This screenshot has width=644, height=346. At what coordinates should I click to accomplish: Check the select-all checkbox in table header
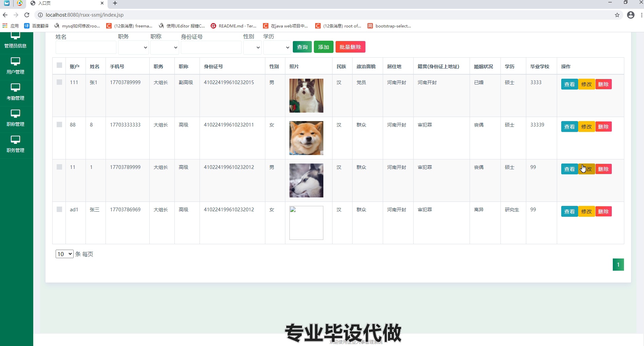click(x=59, y=65)
